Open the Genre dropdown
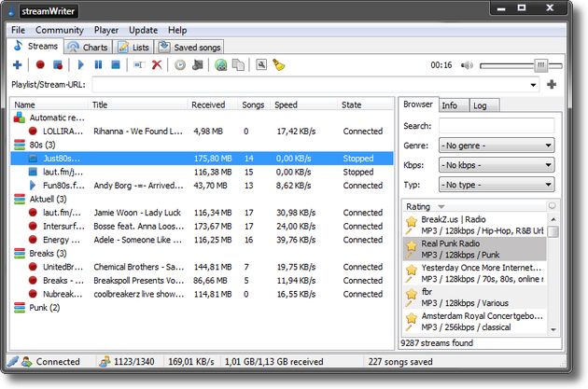This screenshot has height=389, width=588. click(x=497, y=146)
